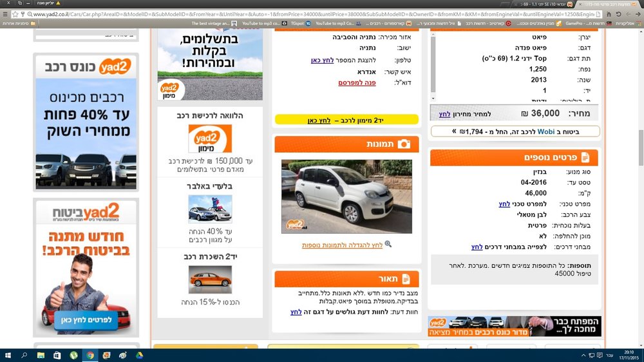Click red 'פנה למפרסם' contact link
Image resolution: width=644 pixels, height=362 pixels.
pos(357,82)
